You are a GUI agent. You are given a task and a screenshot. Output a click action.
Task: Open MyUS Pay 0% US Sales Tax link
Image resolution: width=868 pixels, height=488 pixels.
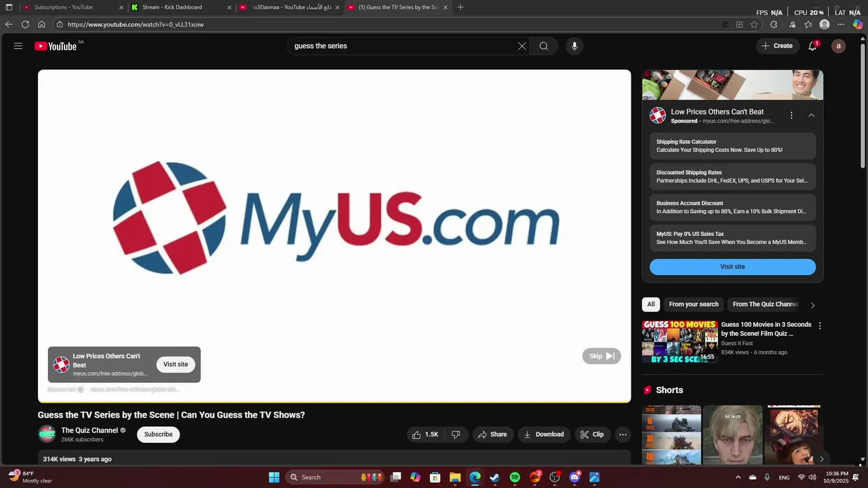[x=732, y=238]
